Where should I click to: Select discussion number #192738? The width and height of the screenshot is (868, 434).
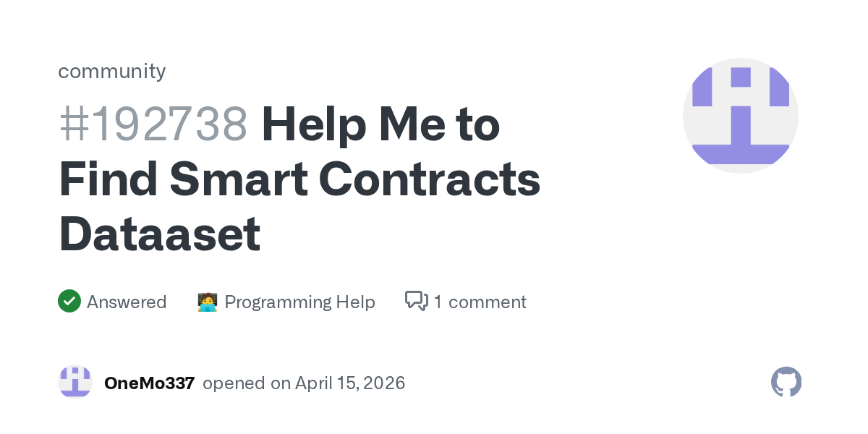(153, 124)
